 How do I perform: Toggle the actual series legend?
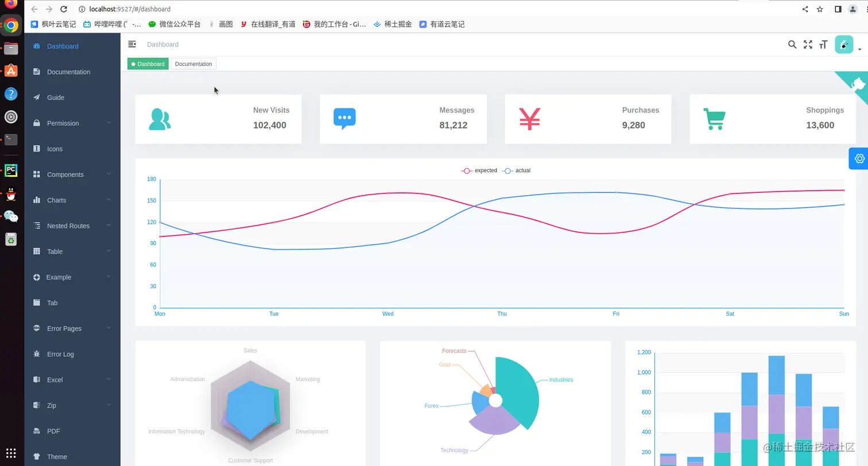pyautogui.click(x=516, y=170)
